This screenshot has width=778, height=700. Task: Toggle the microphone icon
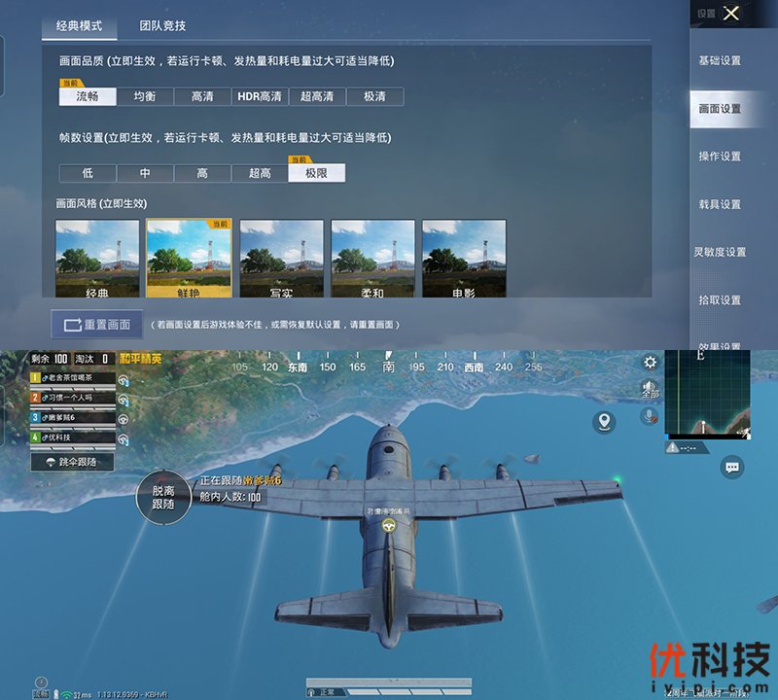pos(648,416)
